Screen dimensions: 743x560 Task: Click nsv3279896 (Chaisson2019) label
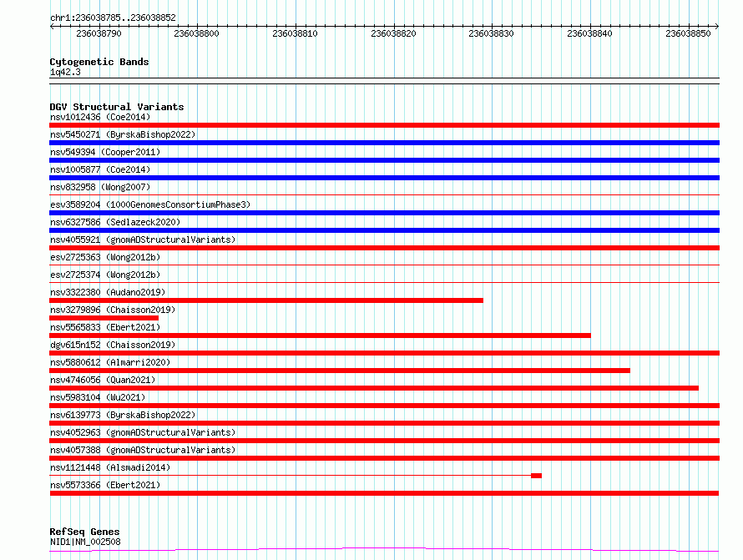(113, 310)
